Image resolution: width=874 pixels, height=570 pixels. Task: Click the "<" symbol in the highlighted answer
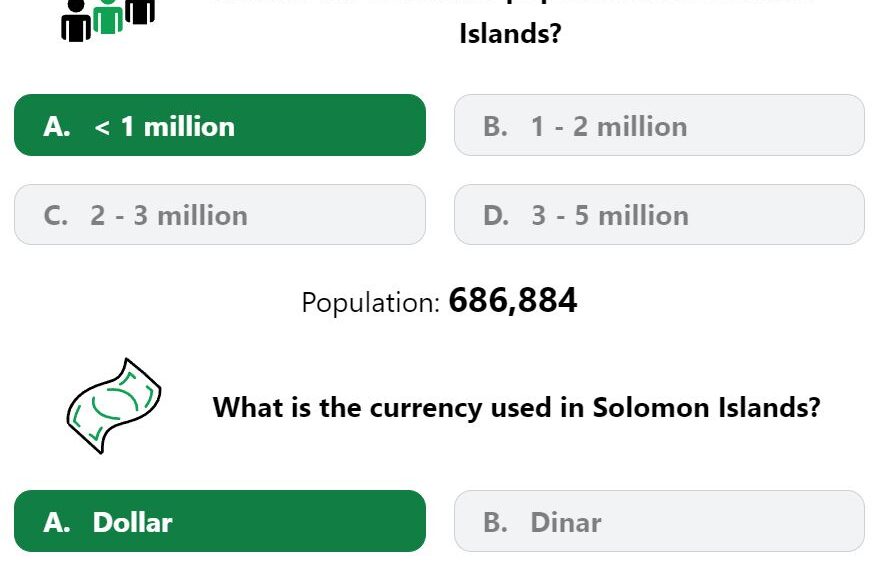point(102,128)
